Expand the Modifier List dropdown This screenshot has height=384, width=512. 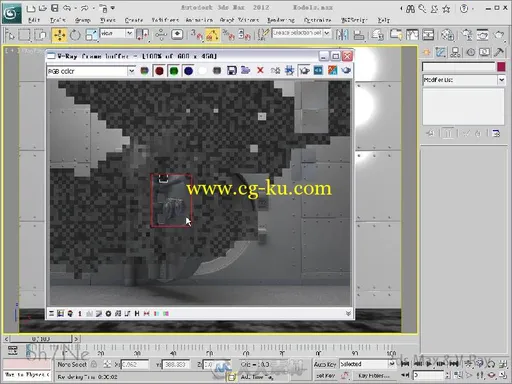click(x=464, y=80)
